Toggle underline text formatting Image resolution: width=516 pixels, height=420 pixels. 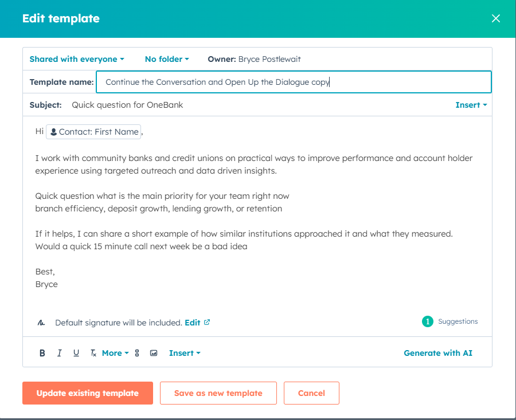[x=76, y=353]
